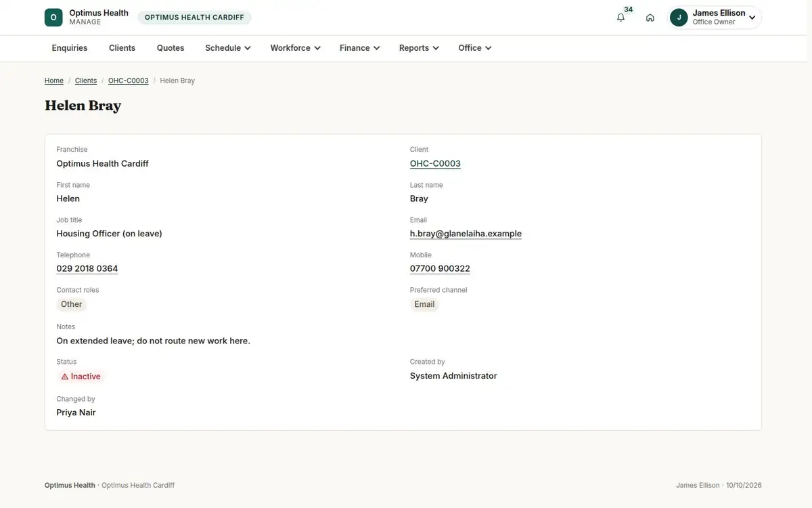Open the Schedule dropdown menu
Viewport: 812px width, 508px height.
tap(228, 48)
